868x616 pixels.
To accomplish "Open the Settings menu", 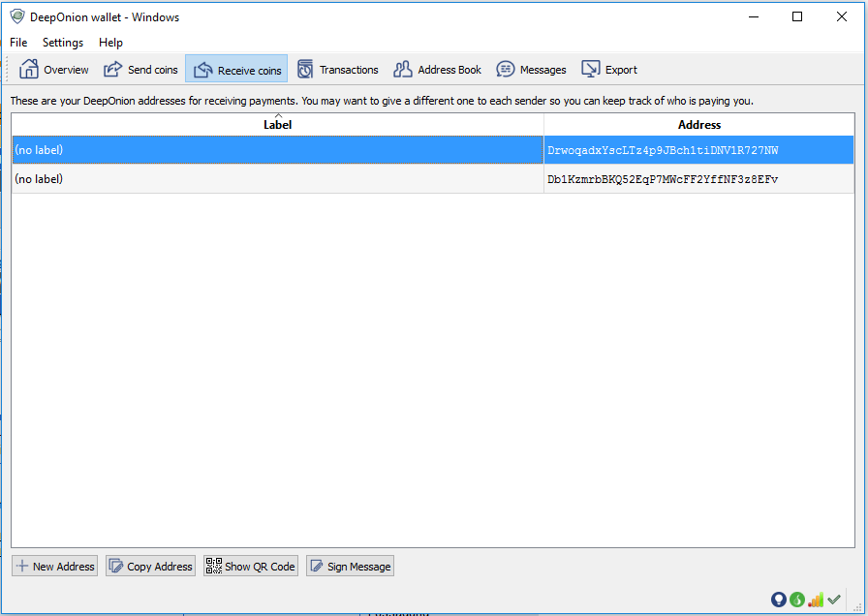I will pos(63,43).
